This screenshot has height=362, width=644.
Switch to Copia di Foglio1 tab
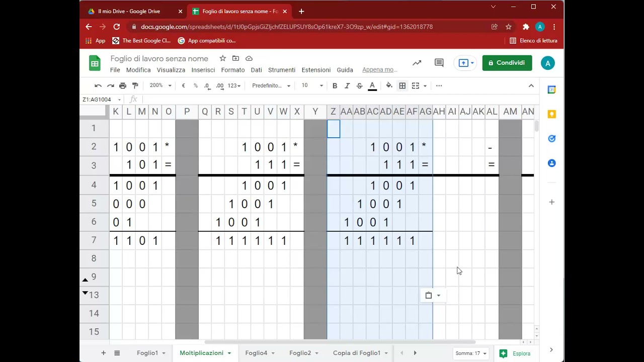tap(357, 353)
